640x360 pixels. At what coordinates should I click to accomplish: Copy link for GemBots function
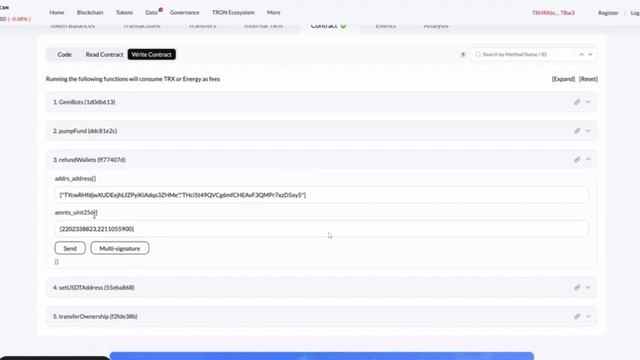pyautogui.click(x=577, y=102)
